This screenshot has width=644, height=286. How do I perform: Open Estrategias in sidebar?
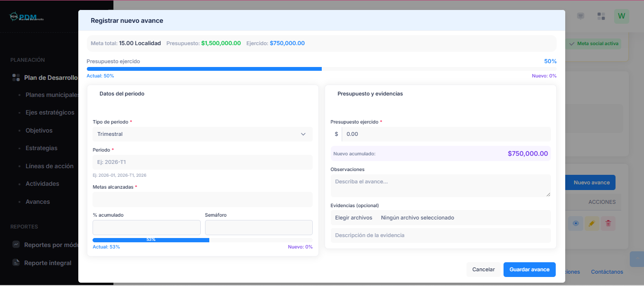tap(41, 148)
